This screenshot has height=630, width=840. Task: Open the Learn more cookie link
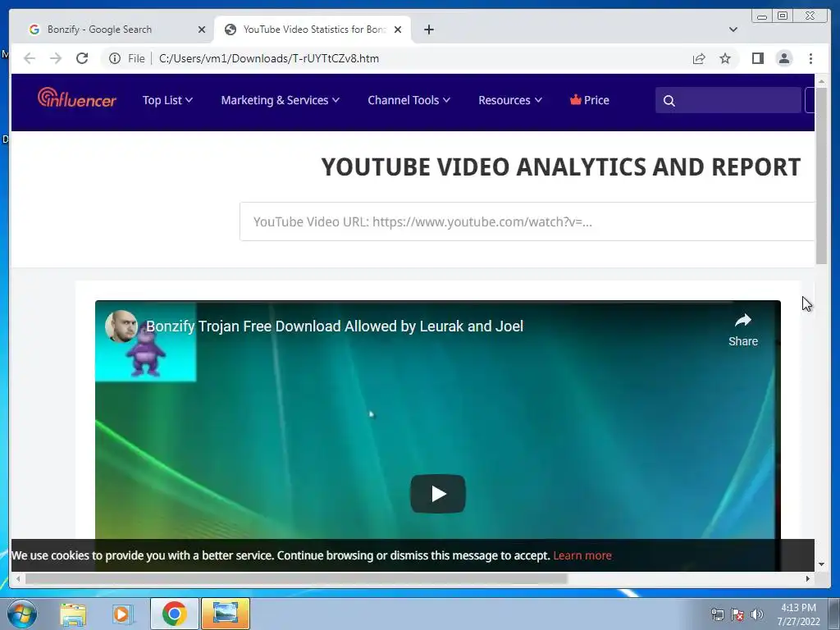(582, 555)
